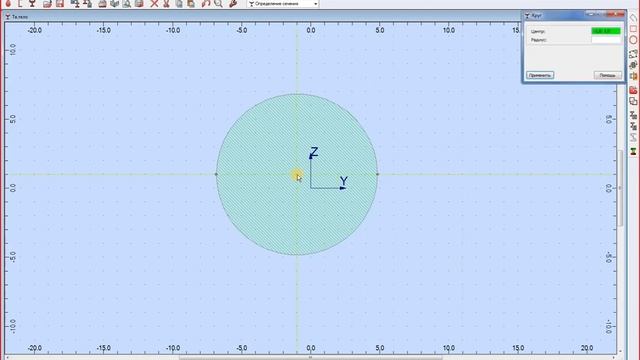The height and width of the screenshot is (360, 640).
Task: Click the vertical scrollbar on right side
Action: click(620, 188)
